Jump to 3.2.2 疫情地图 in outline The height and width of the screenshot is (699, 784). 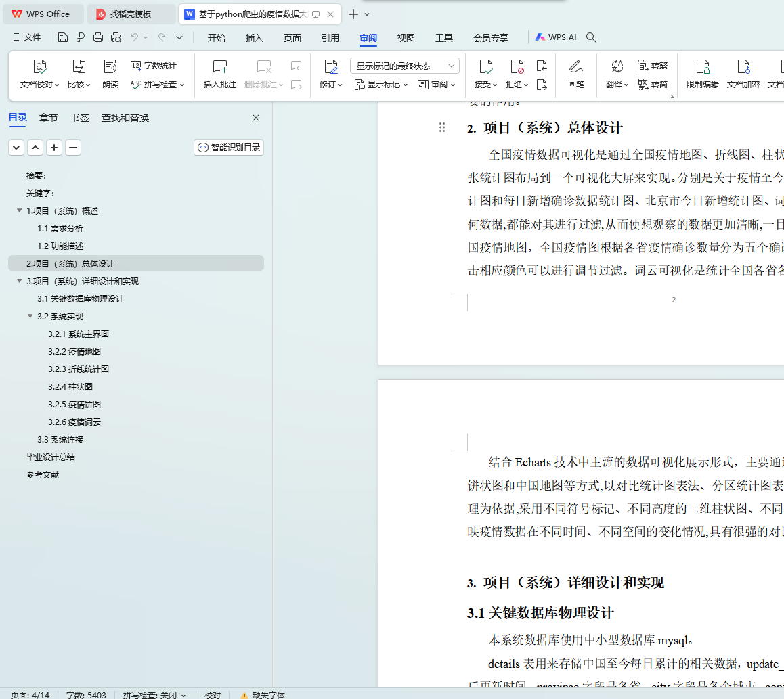tap(74, 351)
